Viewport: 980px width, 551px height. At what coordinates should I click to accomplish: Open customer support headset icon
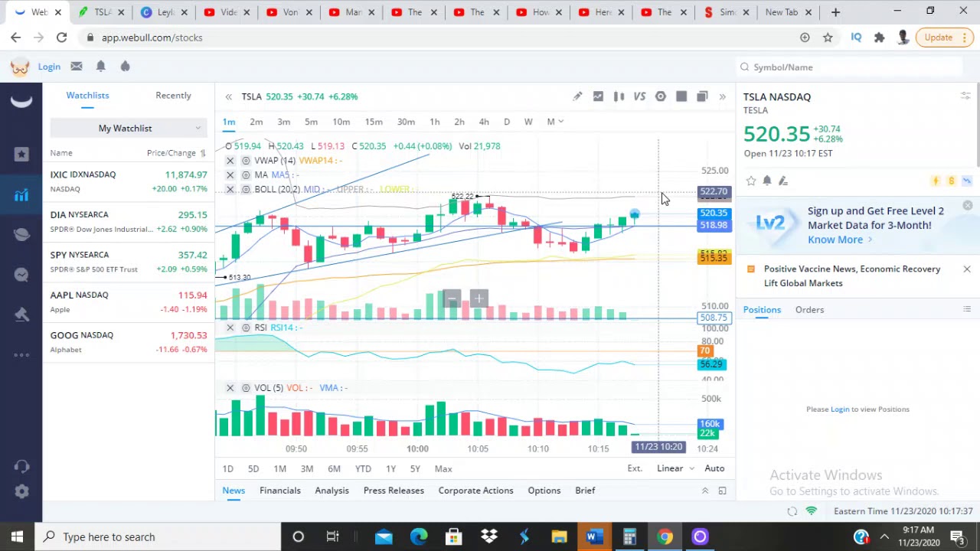[21, 466]
